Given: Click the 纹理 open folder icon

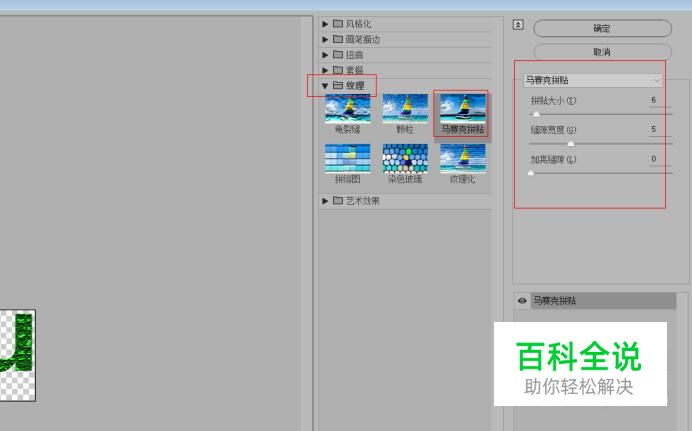Looking at the screenshot, I should 338,85.
